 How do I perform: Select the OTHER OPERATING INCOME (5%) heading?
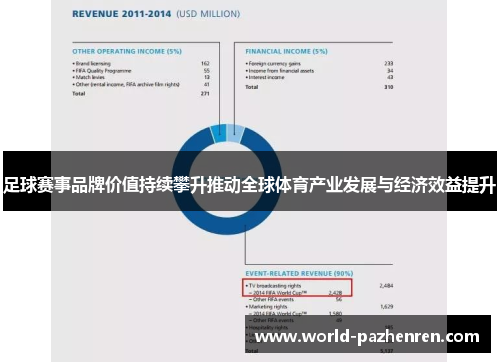(127, 51)
